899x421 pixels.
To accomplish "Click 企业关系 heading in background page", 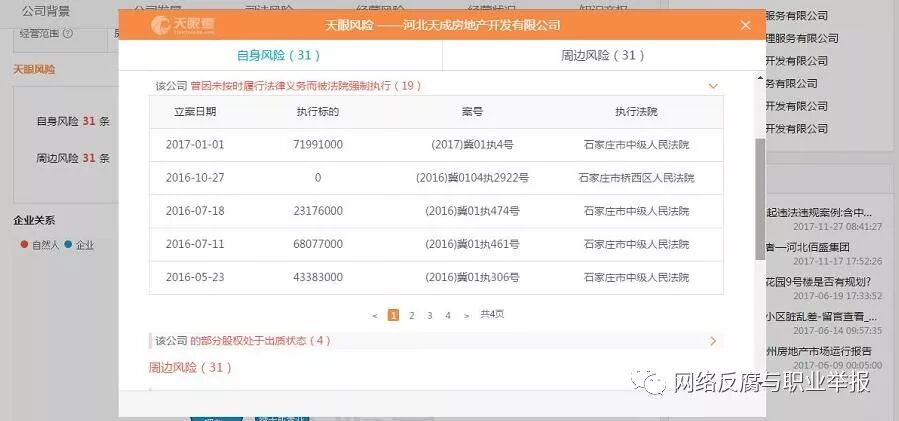I will (x=34, y=221).
